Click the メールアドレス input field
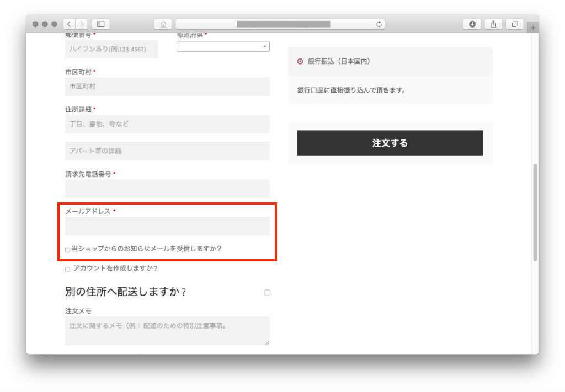This screenshot has height=392, width=565. 167,226
